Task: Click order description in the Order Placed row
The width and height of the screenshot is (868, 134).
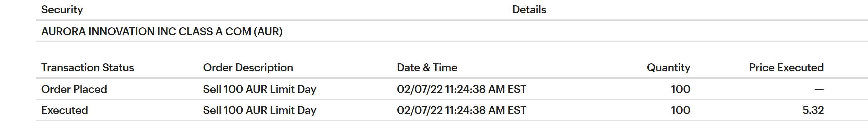Action: click(259, 89)
